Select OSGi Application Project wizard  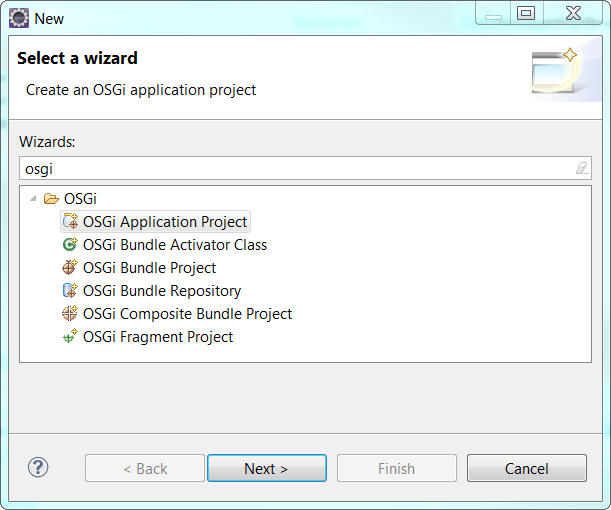[x=165, y=222]
